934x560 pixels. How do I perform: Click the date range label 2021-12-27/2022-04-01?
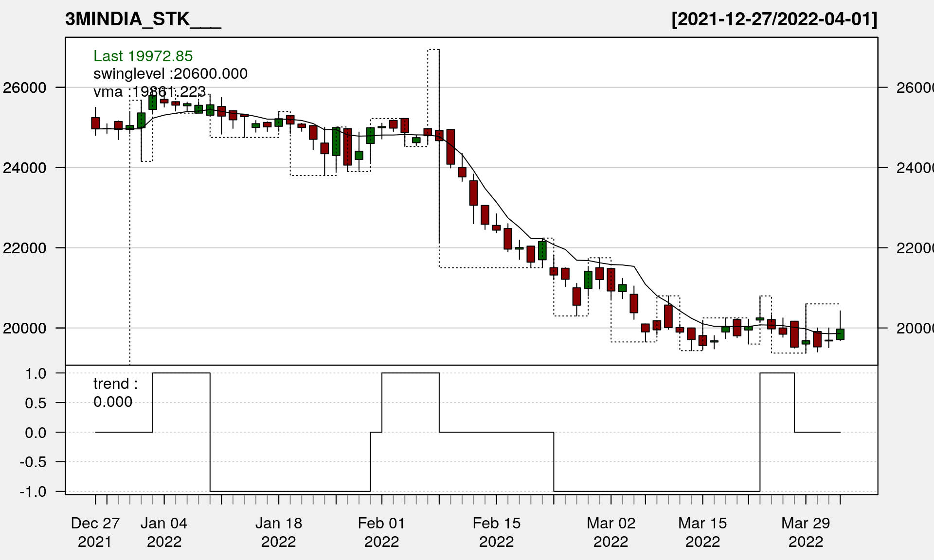[x=774, y=19]
